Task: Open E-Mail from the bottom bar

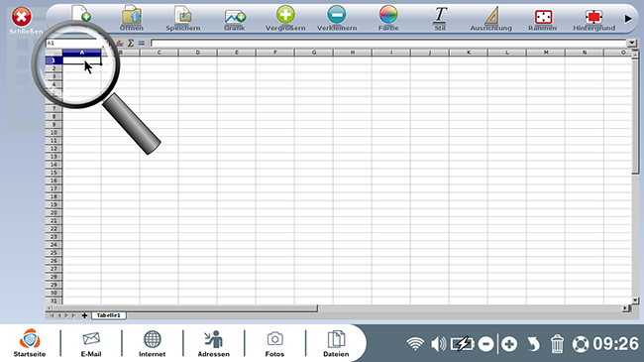Action: [x=91, y=343]
